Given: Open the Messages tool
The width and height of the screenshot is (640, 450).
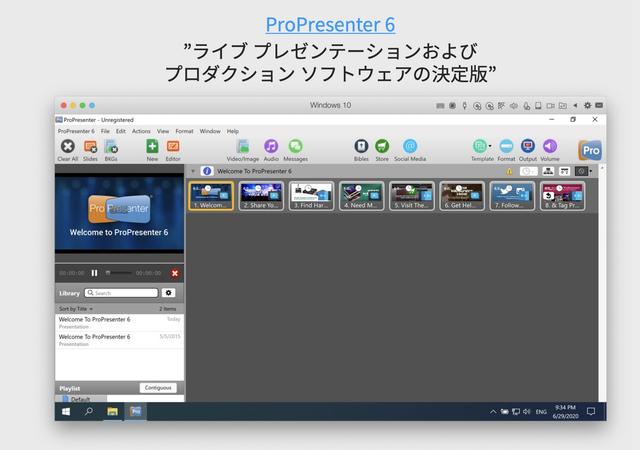Looking at the screenshot, I should pos(296,146).
